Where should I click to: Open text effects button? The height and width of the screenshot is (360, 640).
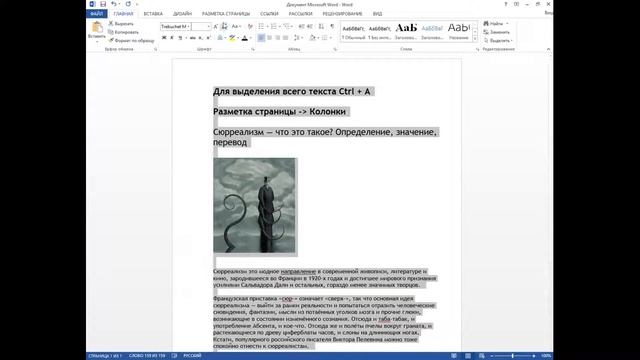(220, 38)
